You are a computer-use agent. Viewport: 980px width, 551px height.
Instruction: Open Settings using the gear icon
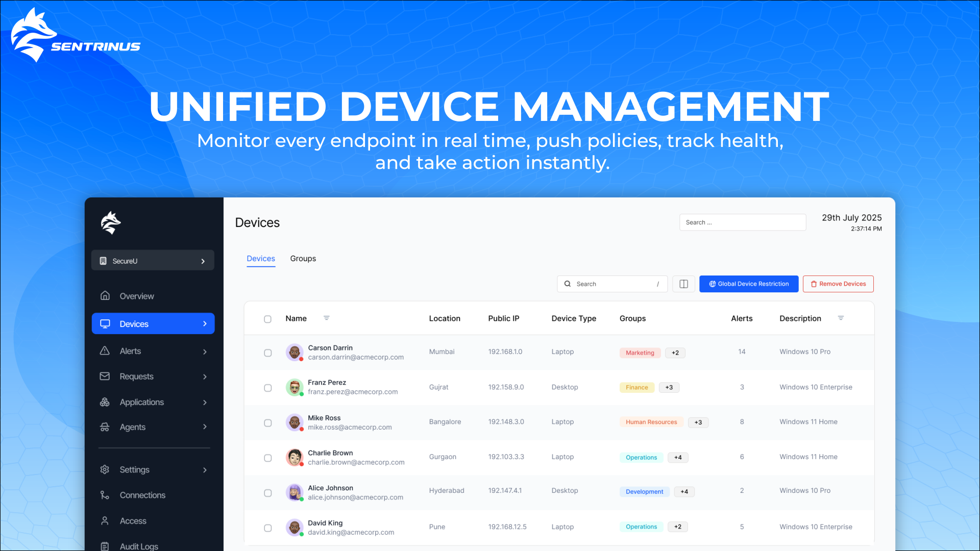click(105, 469)
